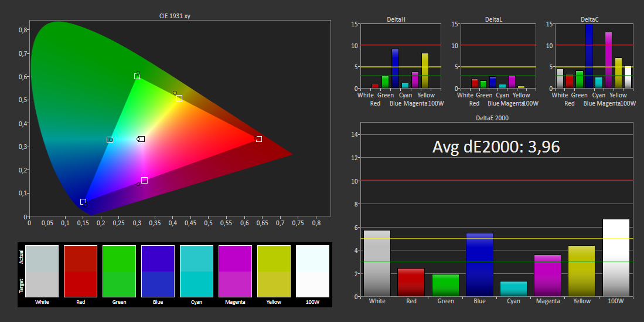This screenshot has width=644, height=322.
Task: Click the green target square in CIE diagram
Action: coord(137,76)
